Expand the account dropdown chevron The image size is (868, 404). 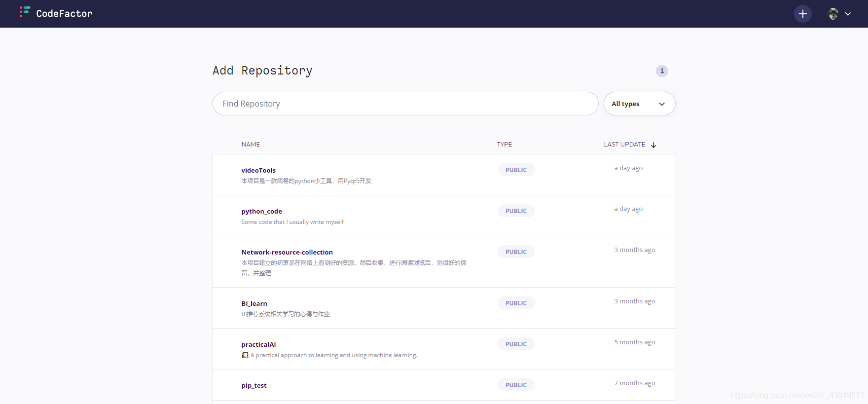pos(848,14)
